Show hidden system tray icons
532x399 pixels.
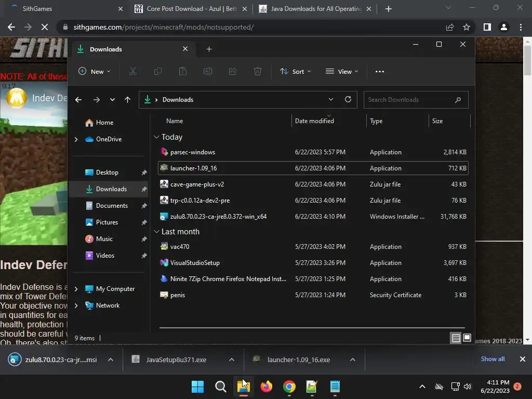tap(422, 387)
